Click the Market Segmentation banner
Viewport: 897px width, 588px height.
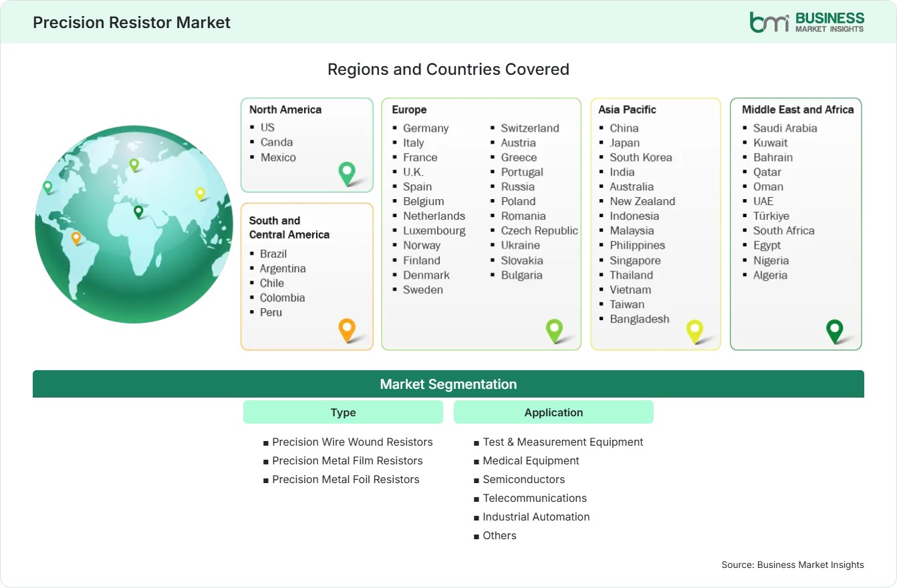(x=448, y=384)
